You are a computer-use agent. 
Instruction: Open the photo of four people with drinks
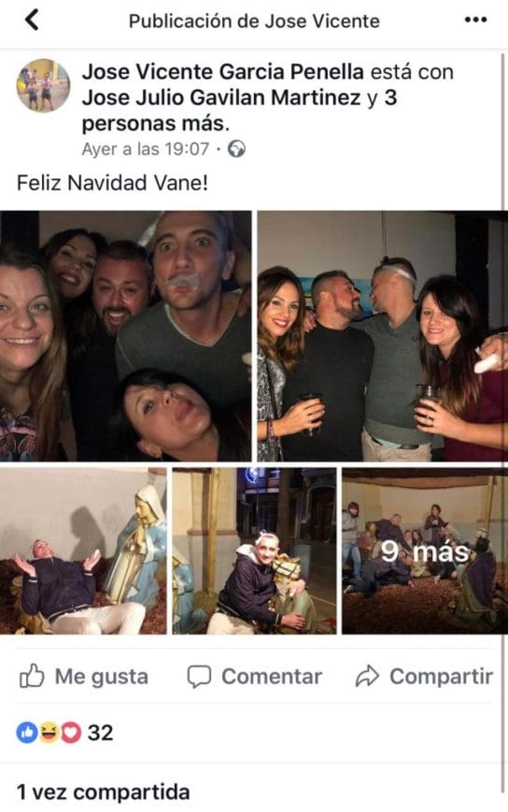[x=383, y=336]
